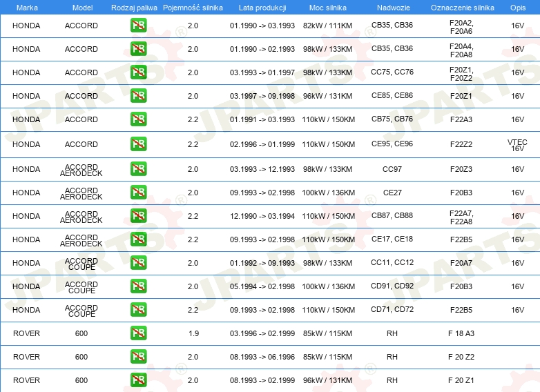
Task: Select the date range 01.1990 -> 02.1993
Action: [x=262, y=49]
